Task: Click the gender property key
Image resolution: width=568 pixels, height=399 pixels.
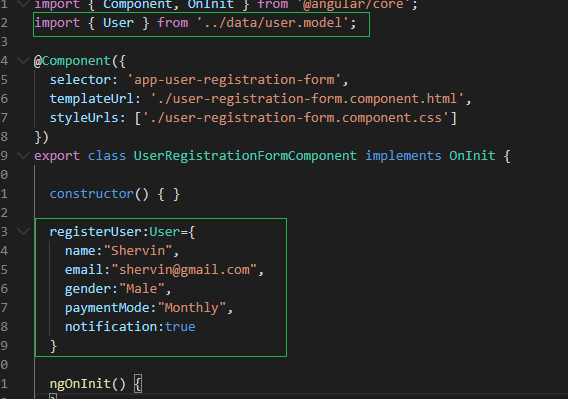Action: [x=88, y=289]
